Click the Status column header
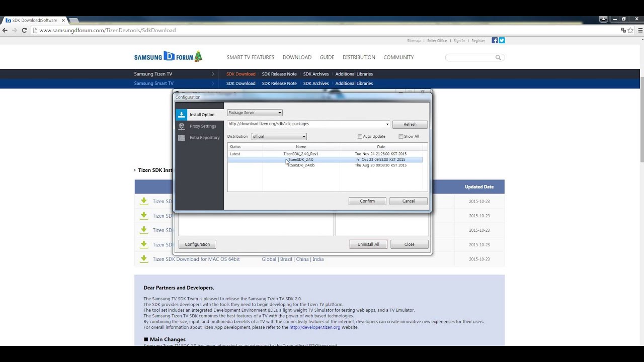 [x=245, y=147]
